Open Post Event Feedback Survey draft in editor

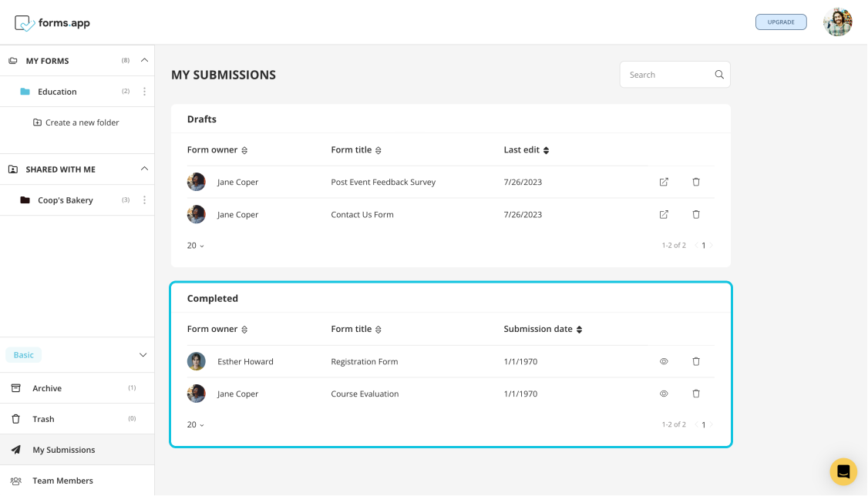664,182
